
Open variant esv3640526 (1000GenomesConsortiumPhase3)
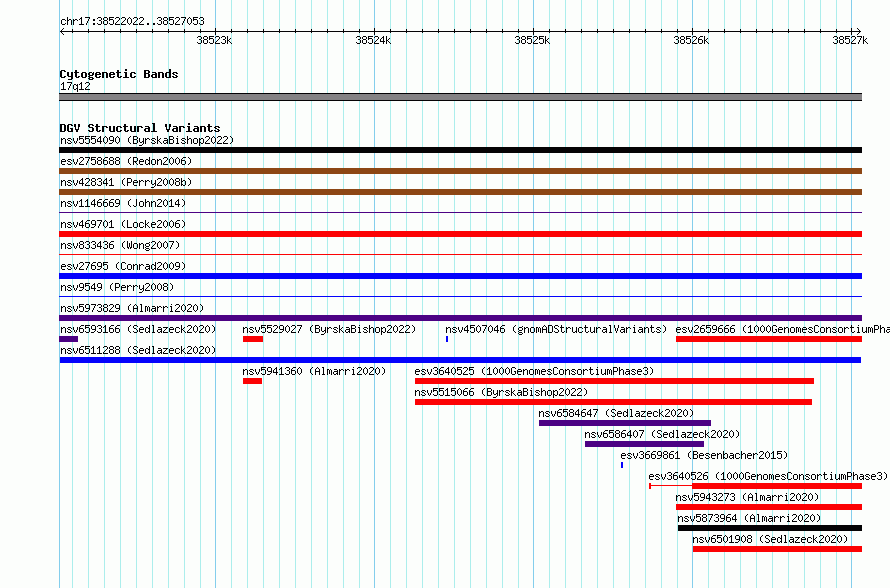click(768, 476)
